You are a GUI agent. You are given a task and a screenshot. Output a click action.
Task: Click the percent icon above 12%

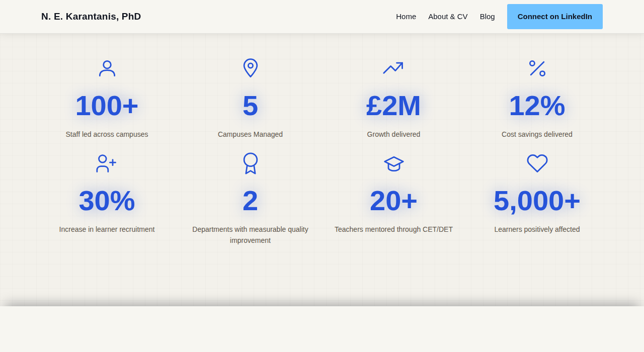coord(537,68)
